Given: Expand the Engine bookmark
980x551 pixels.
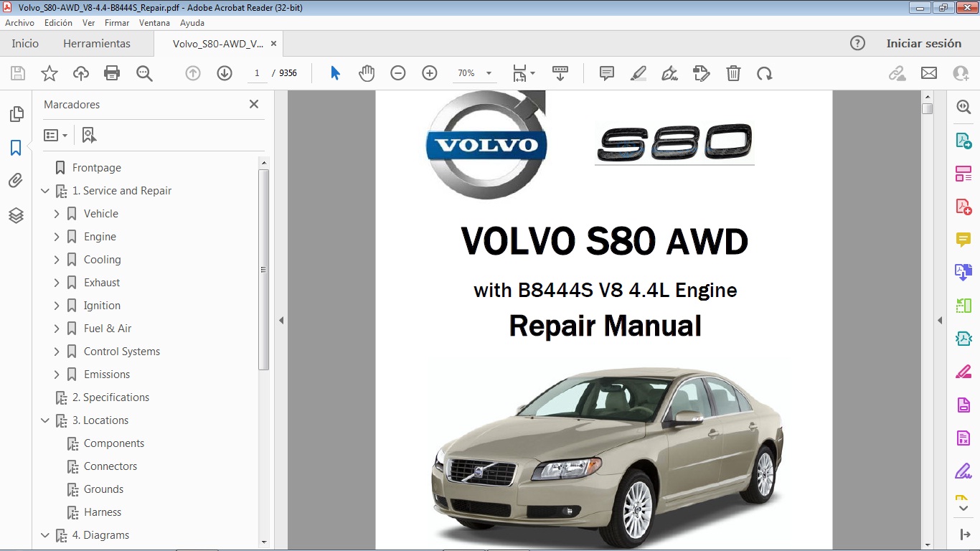Looking at the screenshot, I should point(57,236).
